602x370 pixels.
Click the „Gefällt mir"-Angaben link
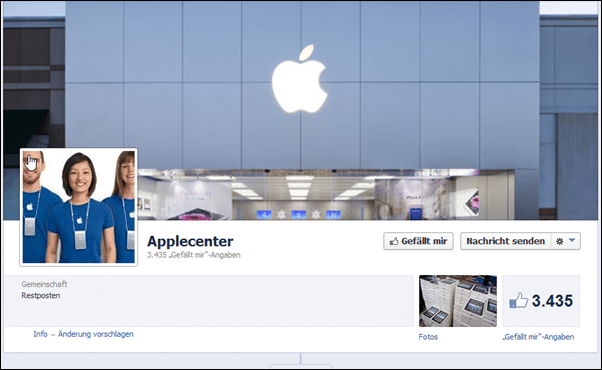point(538,337)
